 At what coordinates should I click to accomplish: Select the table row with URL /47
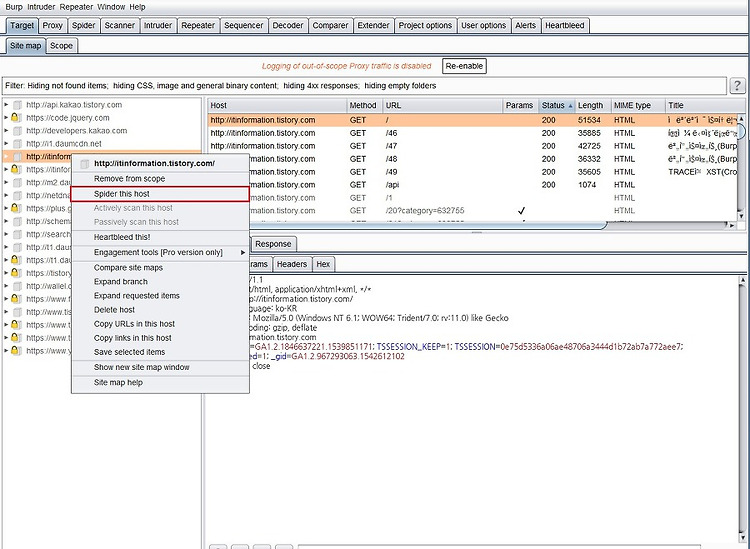tap(473, 146)
